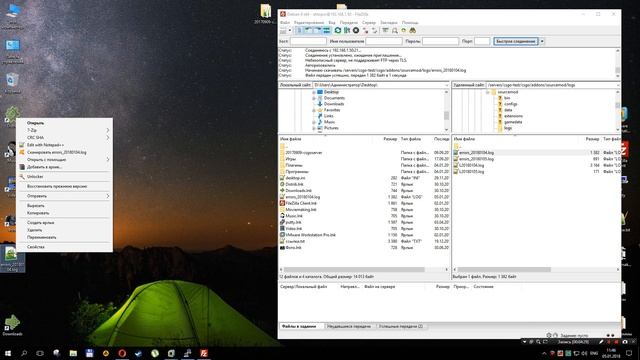This screenshot has width=640, height=360.
Task: Select gamedata folder in remote tree
Action: [513, 122]
